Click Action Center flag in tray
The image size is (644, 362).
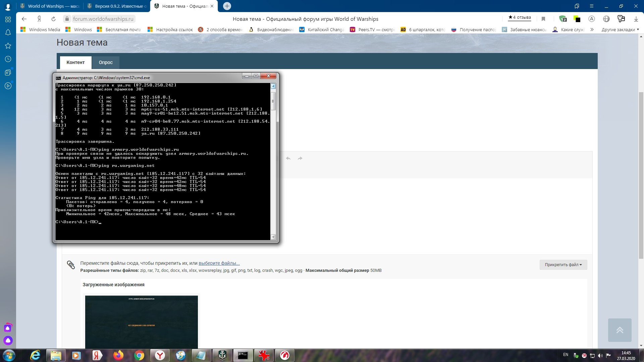point(608,356)
